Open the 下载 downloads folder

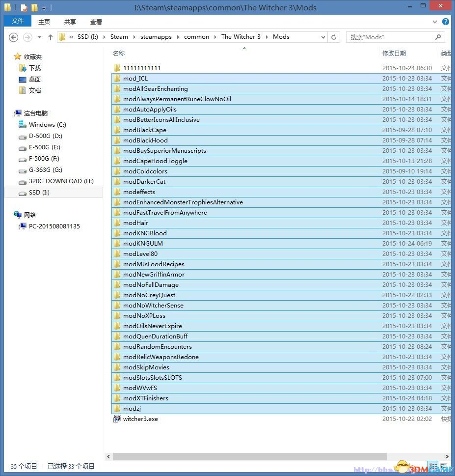pyautogui.click(x=34, y=68)
